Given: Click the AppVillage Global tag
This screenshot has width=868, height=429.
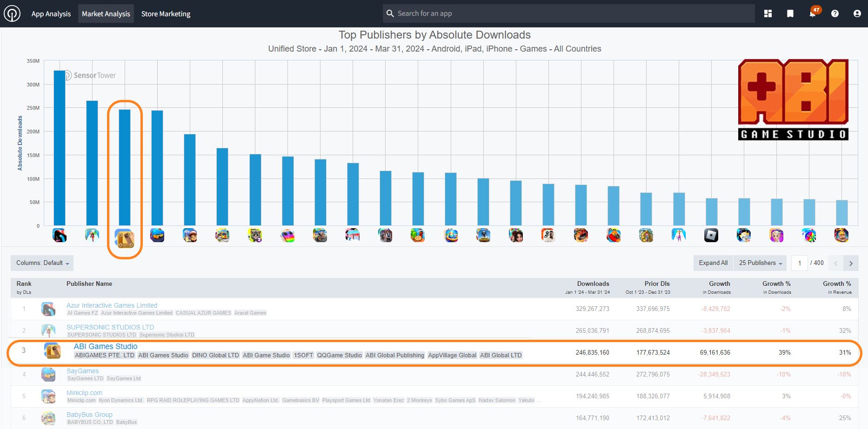Looking at the screenshot, I should click(452, 355).
